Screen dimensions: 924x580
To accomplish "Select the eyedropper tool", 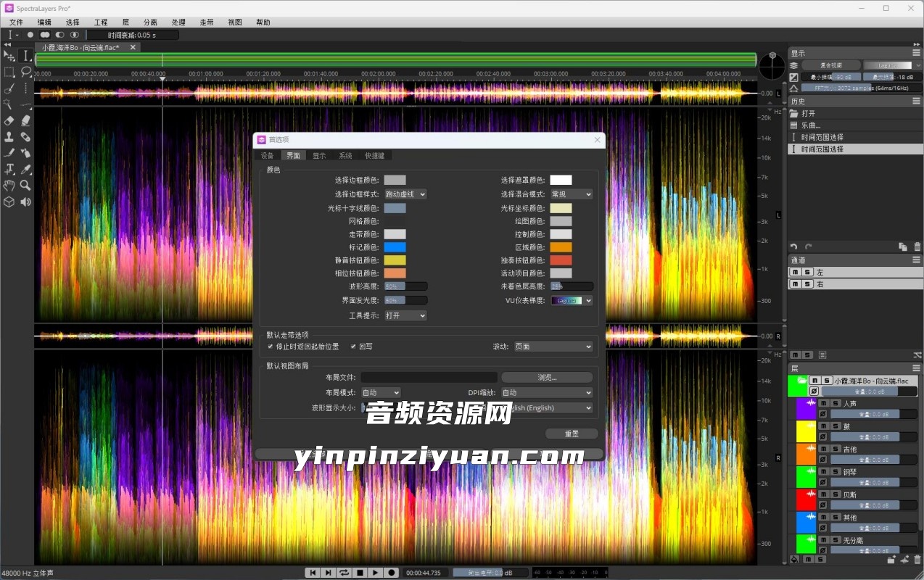I will click(x=26, y=169).
